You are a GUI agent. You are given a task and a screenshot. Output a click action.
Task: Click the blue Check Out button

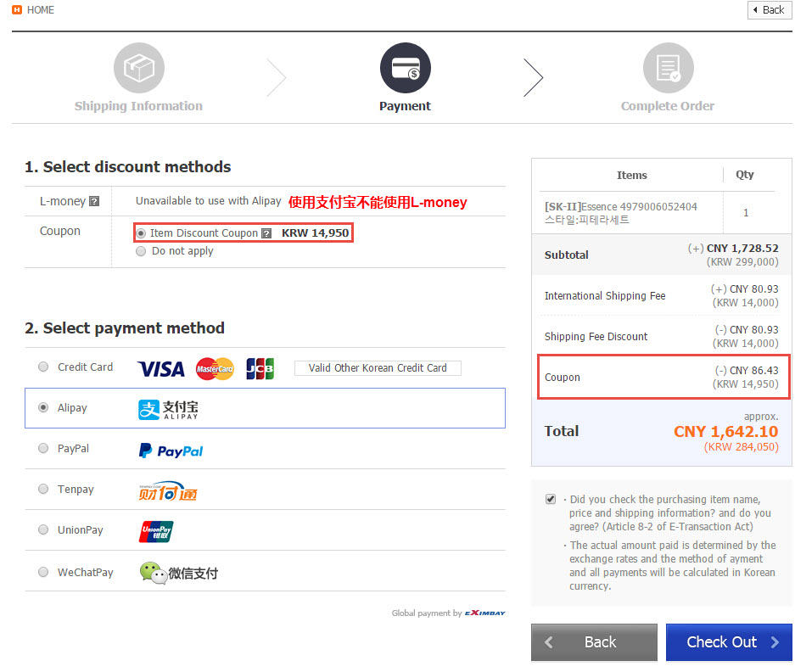[x=729, y=642]
